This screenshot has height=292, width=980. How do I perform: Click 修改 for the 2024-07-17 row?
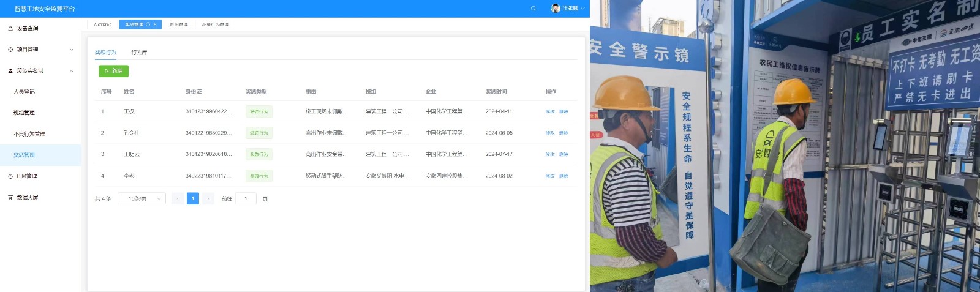coord(550,154)
